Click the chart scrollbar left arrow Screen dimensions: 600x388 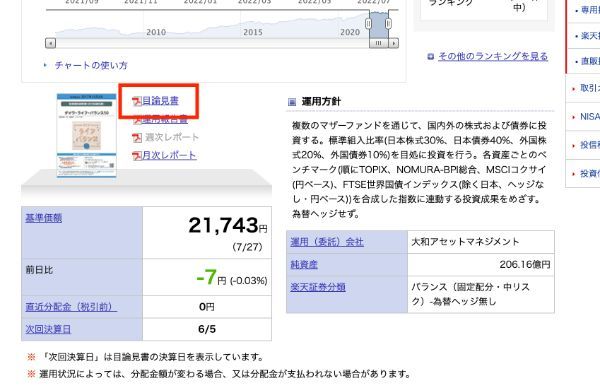pyautogui.click(x=50, y=43)
